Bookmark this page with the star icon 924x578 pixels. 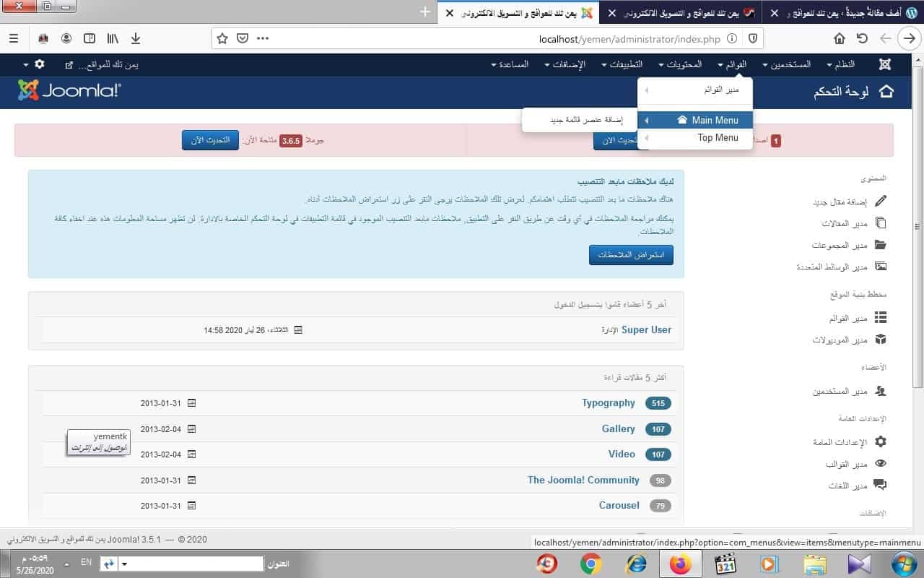222,38
